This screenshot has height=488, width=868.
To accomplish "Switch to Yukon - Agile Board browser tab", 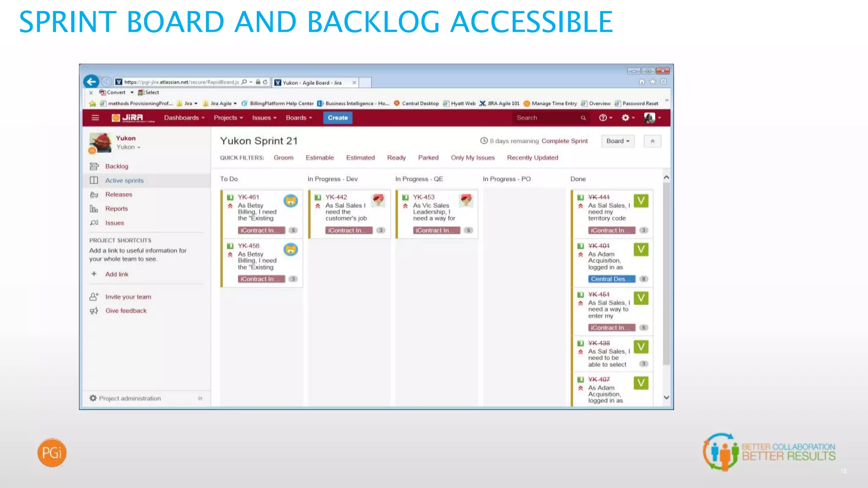I will click(x=315, y=83).
